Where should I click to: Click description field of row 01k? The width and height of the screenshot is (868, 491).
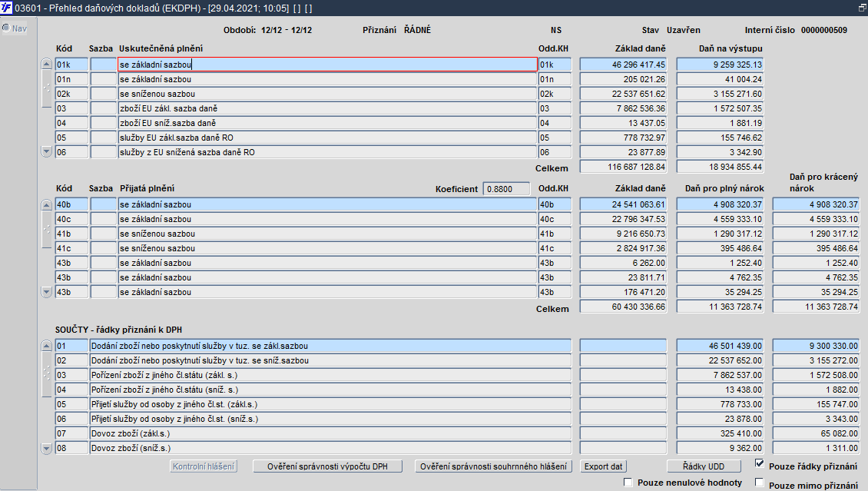pos(327,65)
